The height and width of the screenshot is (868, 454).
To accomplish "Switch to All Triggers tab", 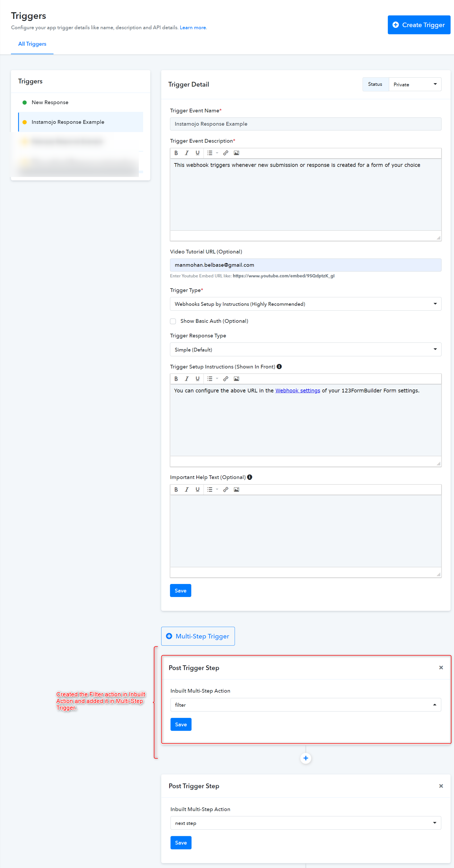I will pyautogui.click(x=32, y=44).
